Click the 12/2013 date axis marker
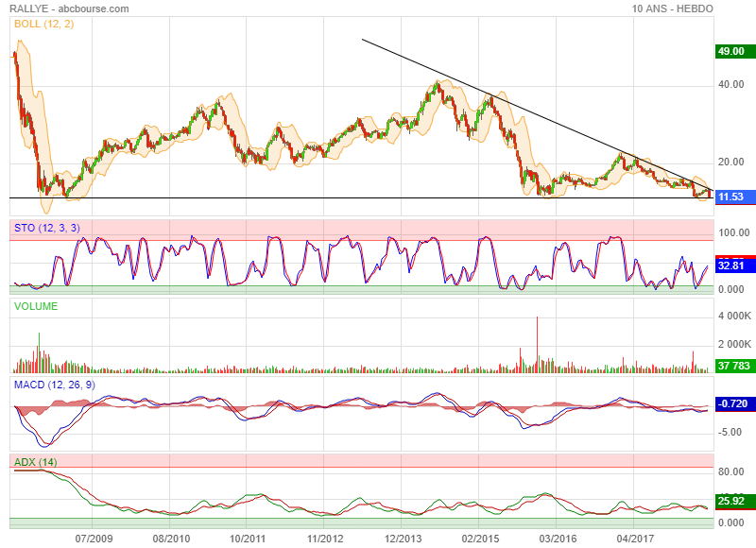 tap(404, 539)
